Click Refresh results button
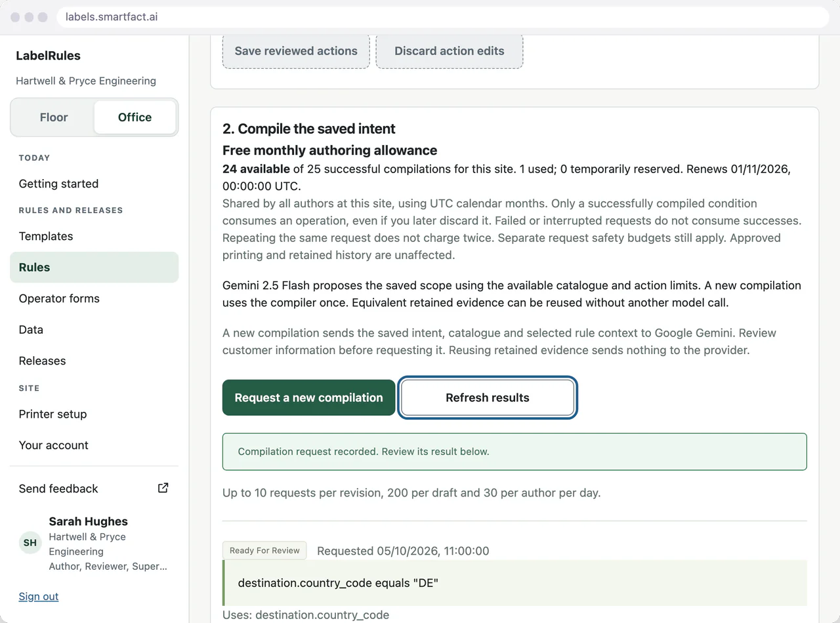 coord(488,397)
